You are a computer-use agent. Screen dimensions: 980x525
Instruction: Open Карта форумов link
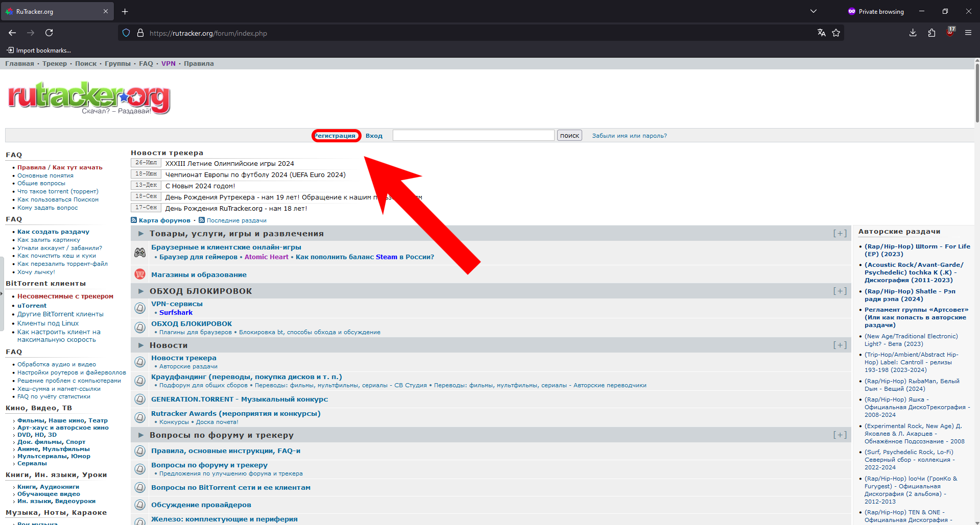164,220
